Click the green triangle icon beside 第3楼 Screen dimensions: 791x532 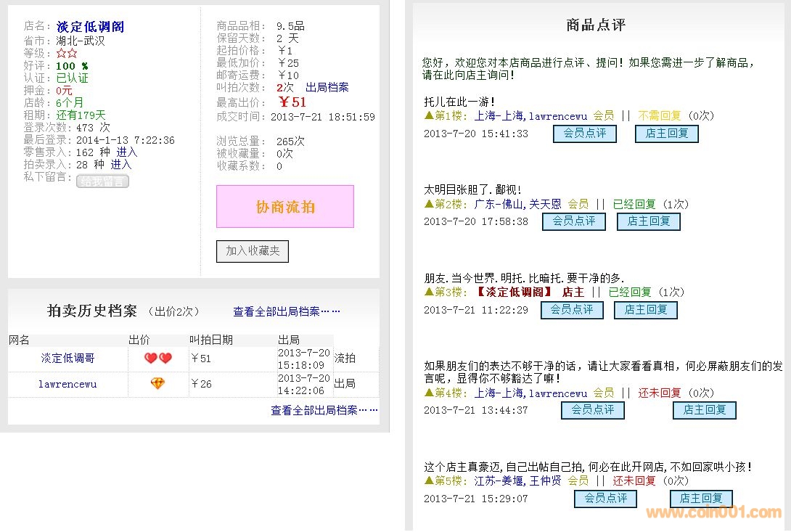[429, 292]
